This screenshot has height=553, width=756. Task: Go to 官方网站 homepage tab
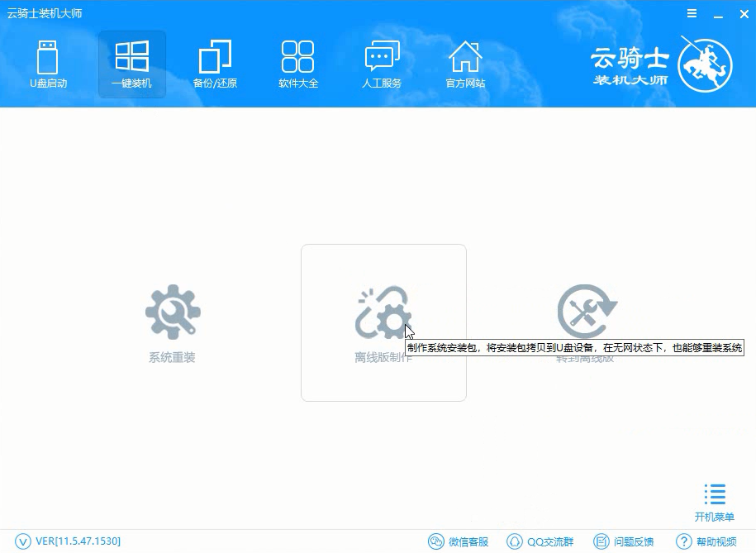pos(465,64)
